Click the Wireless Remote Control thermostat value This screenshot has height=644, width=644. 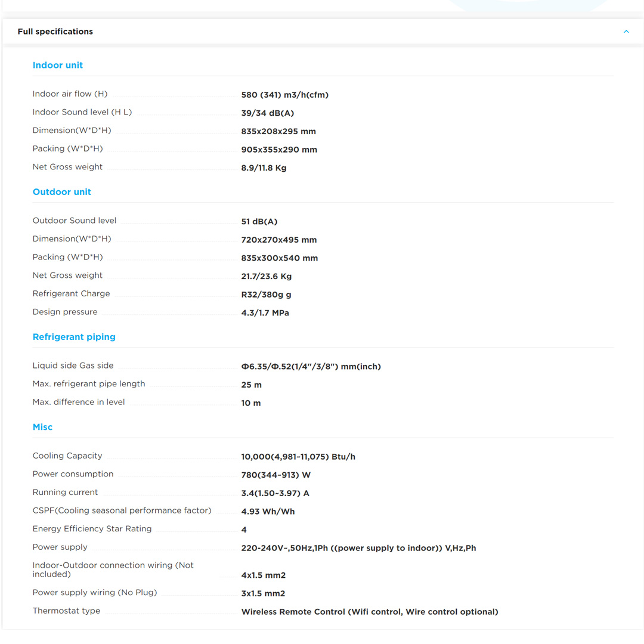click(369, 612)
